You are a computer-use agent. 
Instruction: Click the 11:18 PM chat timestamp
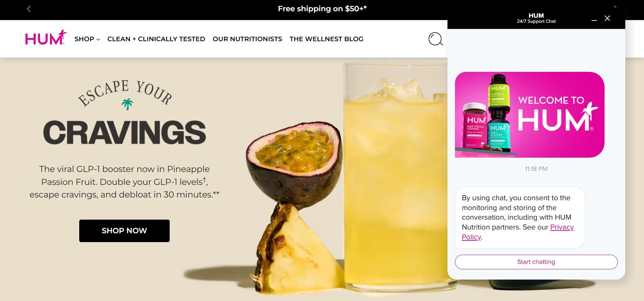pos(536,169)
